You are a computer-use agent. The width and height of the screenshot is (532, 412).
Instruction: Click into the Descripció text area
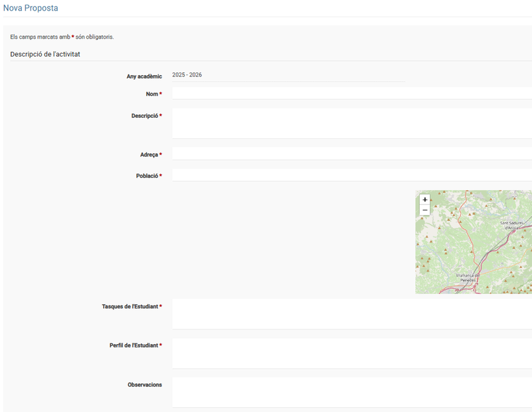(351, 123)
